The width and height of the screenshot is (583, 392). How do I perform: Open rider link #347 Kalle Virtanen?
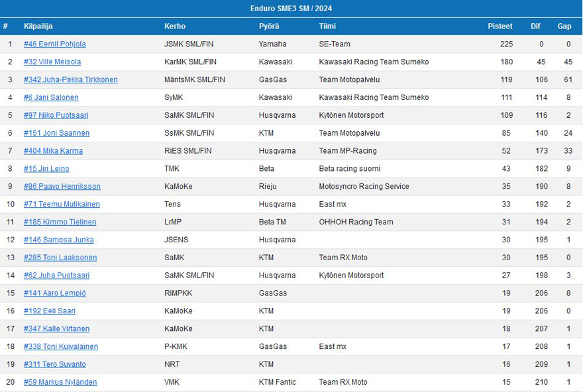click(56, 329)
